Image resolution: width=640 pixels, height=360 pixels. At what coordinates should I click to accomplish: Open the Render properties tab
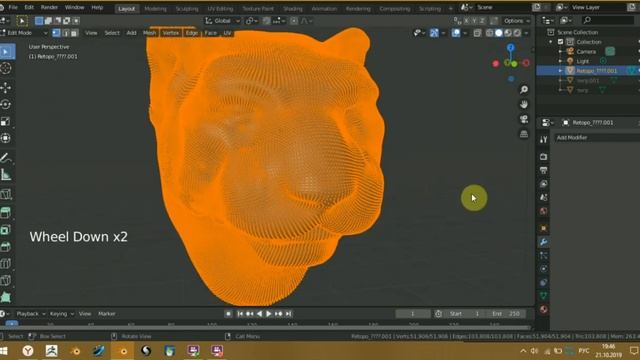pos(543,157)
